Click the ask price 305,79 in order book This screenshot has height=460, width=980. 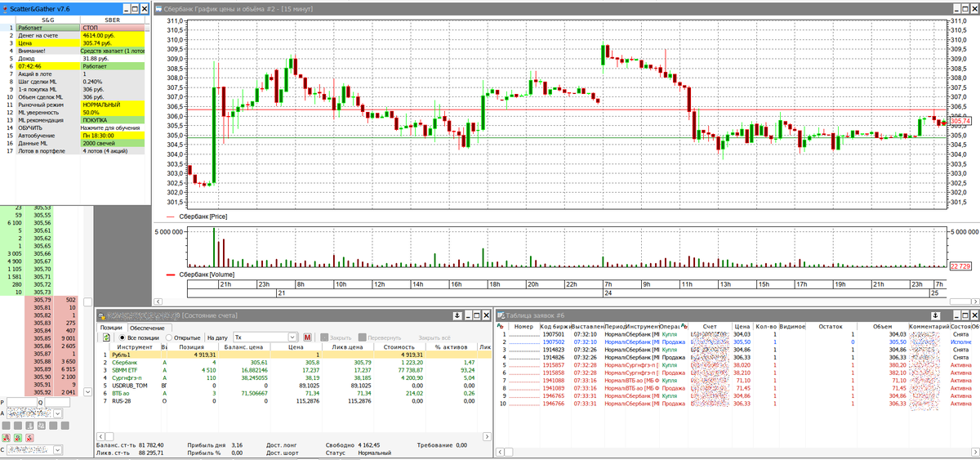42,300
